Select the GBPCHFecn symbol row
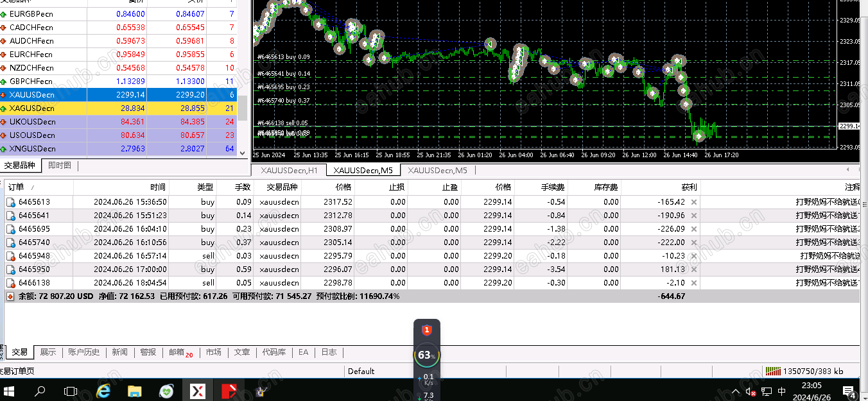The width and height of the screenshot is (868, 401). (119, 81)
